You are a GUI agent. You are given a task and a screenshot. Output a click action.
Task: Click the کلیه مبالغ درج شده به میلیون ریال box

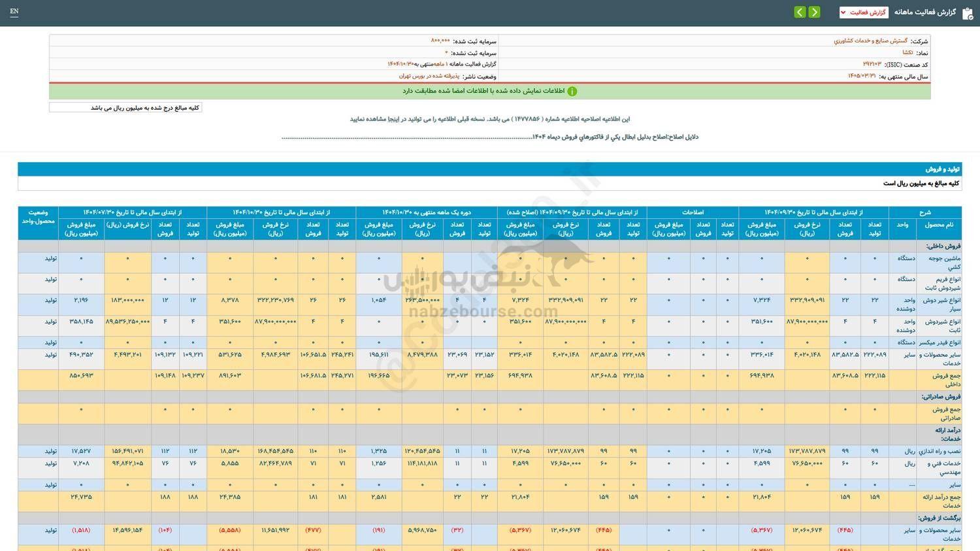point(124,107)
